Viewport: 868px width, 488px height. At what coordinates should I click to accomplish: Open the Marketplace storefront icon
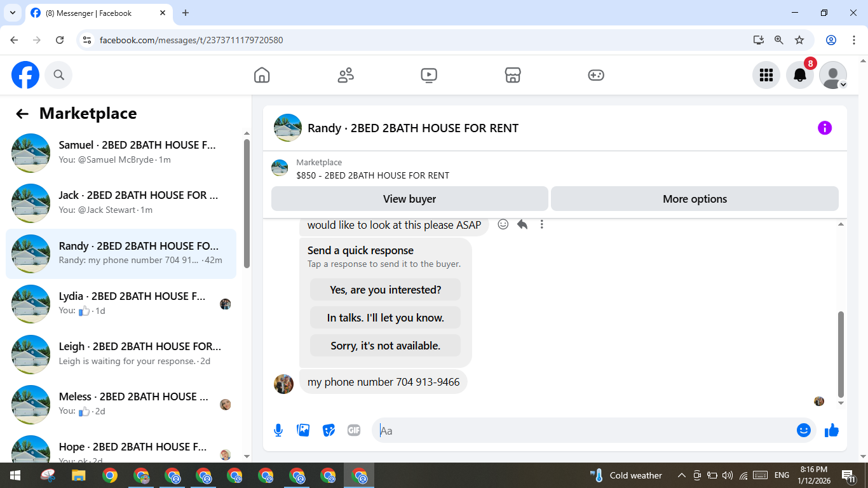click(513, 75)
